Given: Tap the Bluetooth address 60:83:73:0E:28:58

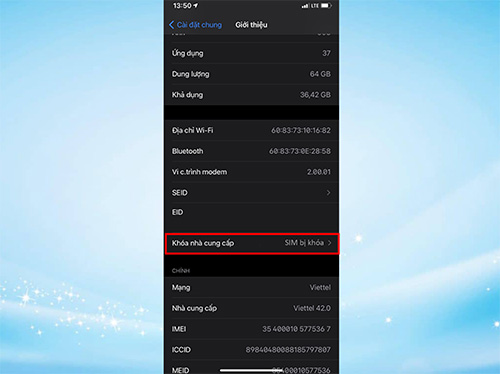Looking at the screenshot, I should 300,151.
